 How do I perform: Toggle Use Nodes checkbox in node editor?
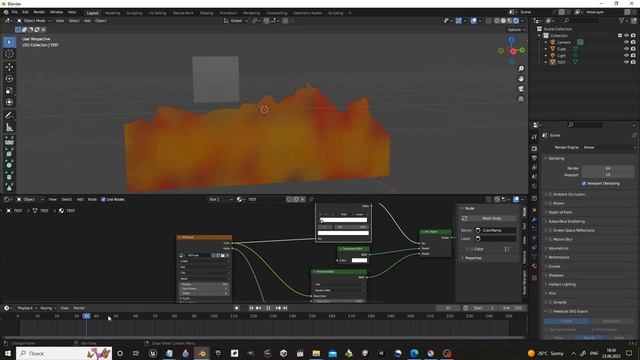(x=103, y=200)
